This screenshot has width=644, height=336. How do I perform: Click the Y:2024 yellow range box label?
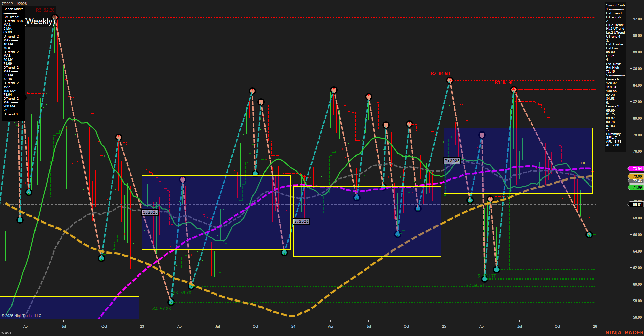[x=301, y=221]
